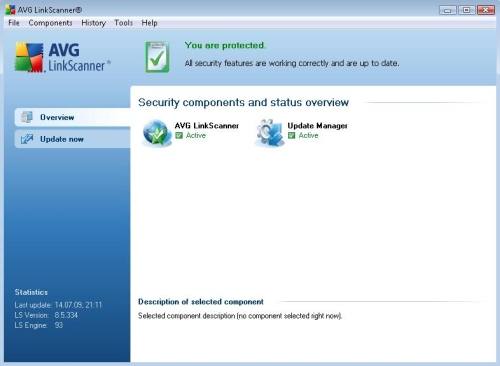
Task: Click the green protected clipboard checkmark icon
Action: (157, 57)
